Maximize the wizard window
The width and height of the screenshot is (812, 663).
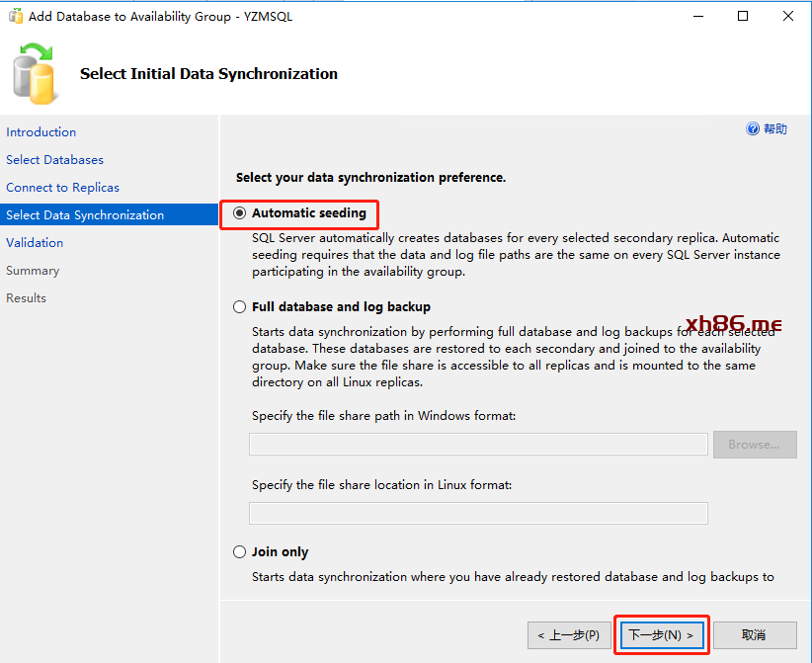pos(743,16)
